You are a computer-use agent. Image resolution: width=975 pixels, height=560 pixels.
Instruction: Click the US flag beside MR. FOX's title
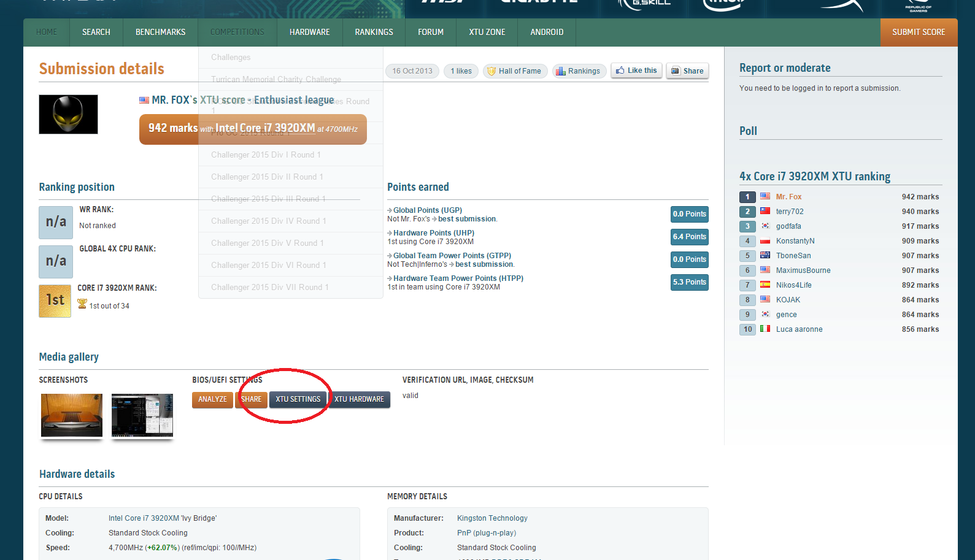[x=144, y=100]
